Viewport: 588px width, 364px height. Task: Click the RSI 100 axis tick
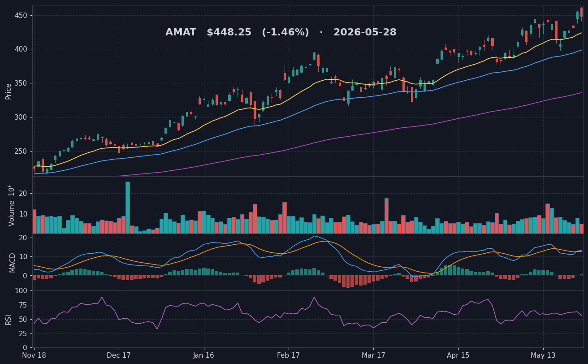tap(21, 290)
